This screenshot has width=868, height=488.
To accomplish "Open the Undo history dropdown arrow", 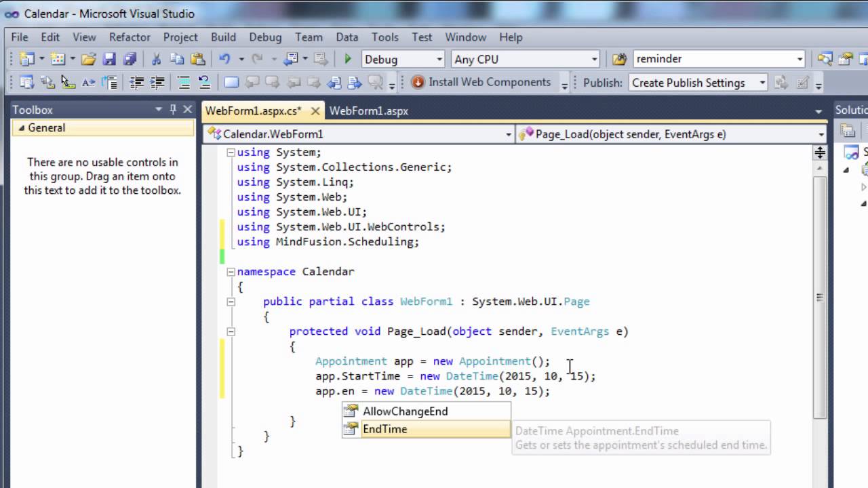I will coord(241,60).
